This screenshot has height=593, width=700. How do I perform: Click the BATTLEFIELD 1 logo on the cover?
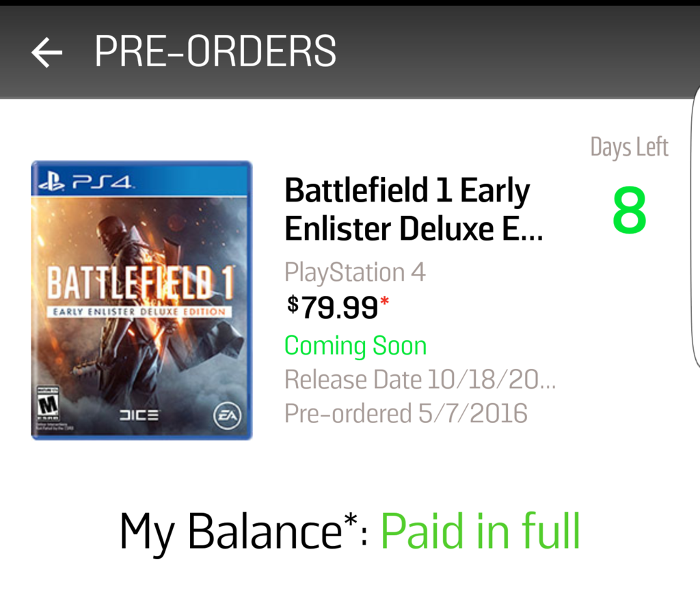(x=139, y=284)
